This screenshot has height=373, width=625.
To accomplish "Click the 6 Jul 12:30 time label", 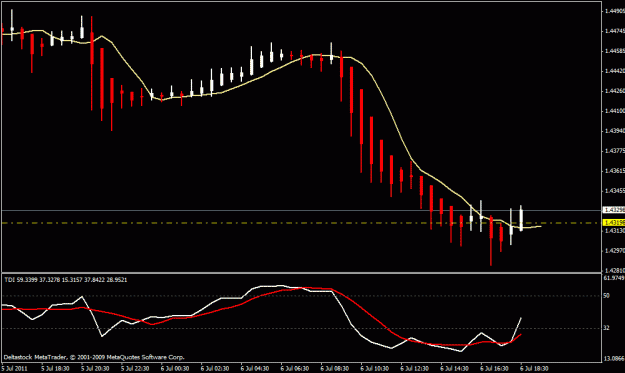I will click(x=414, y=369).
